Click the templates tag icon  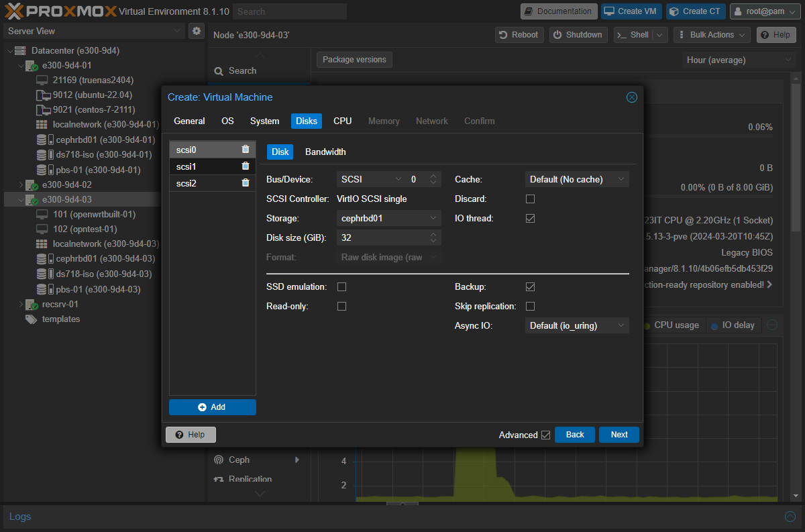31,319
